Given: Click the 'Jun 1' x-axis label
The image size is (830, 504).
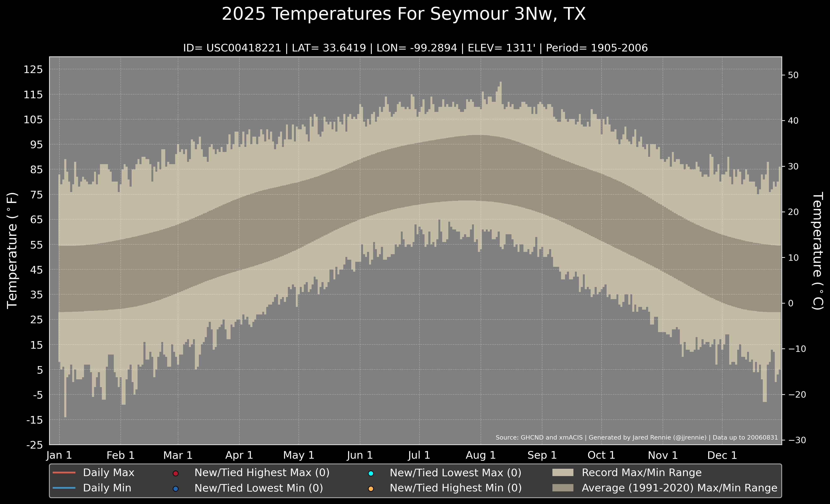Looking at the screenshot, I should pos(360,456).
